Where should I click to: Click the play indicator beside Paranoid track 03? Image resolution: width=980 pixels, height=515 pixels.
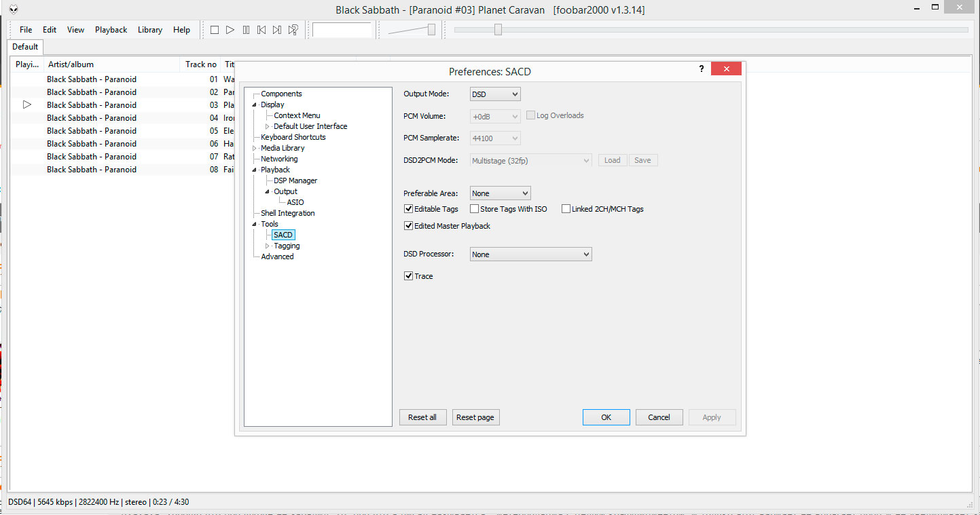click(x=27, y=104)
